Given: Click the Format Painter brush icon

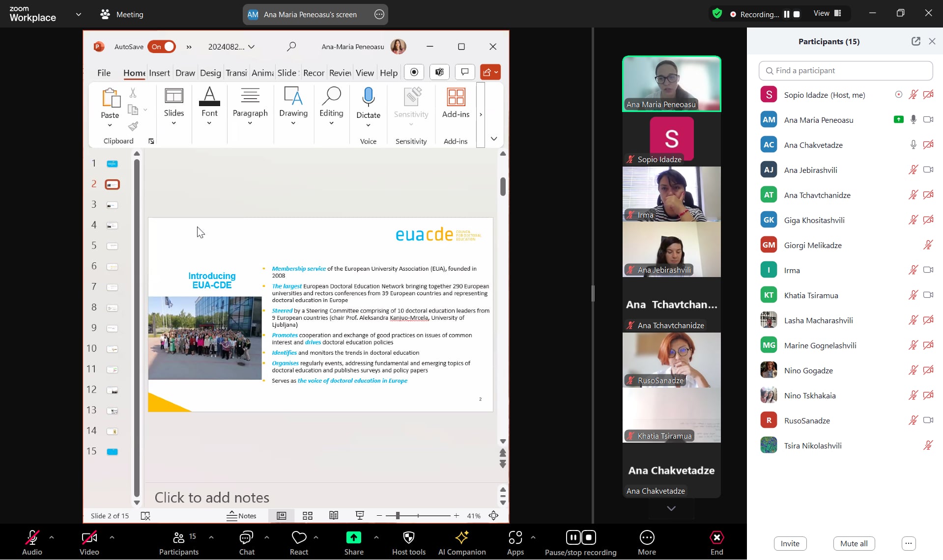Looking at the screenshot, I should point(133,126).
